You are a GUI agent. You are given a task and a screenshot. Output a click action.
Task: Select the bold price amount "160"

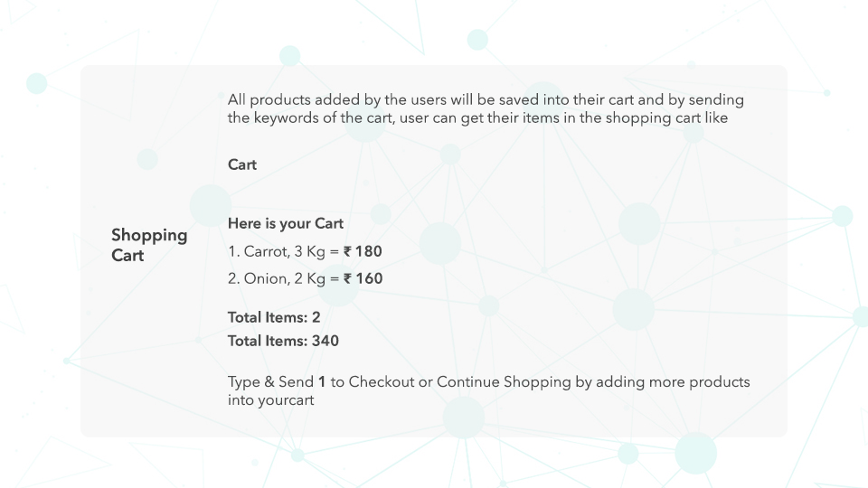(x=369, y=278)
